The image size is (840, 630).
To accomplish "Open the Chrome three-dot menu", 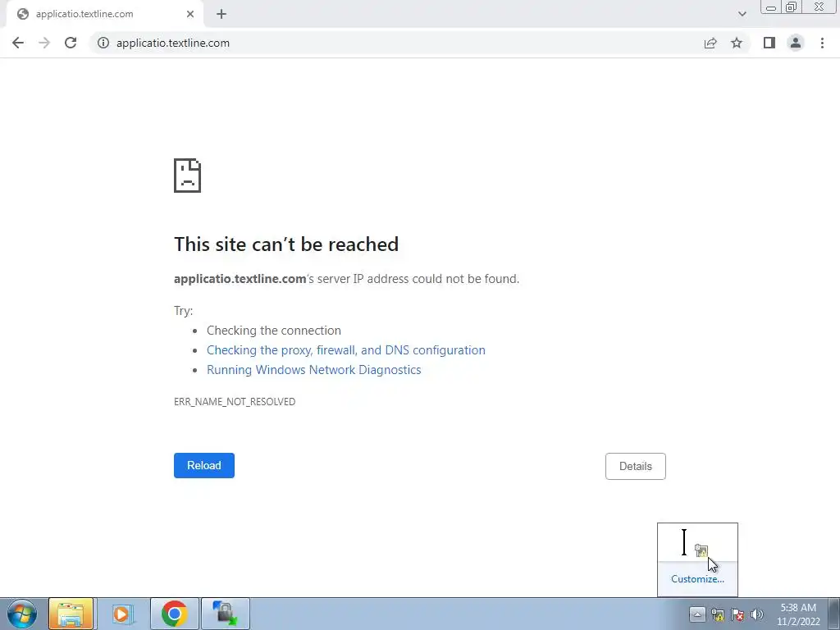I will [822, 43].
